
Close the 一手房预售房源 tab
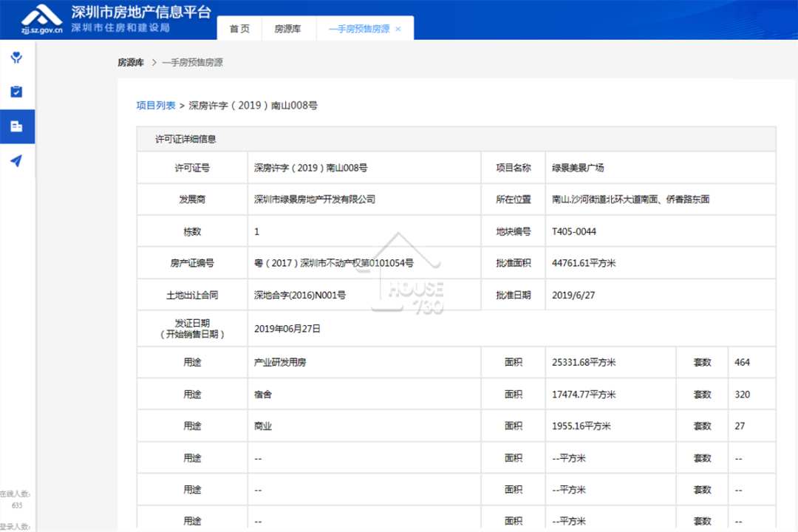pyautogui.click(x=398, y=29)
